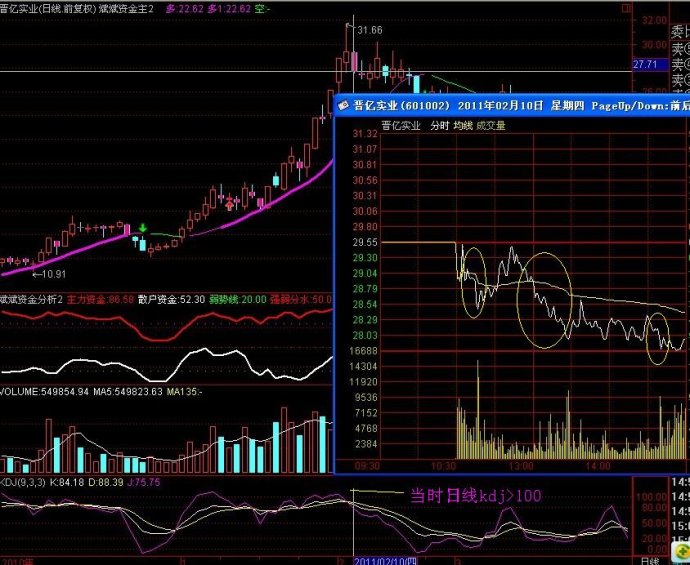The image size is (690, 565).
Task: Click 晋亿实业 label above the intraday chart
Action: 401,126
